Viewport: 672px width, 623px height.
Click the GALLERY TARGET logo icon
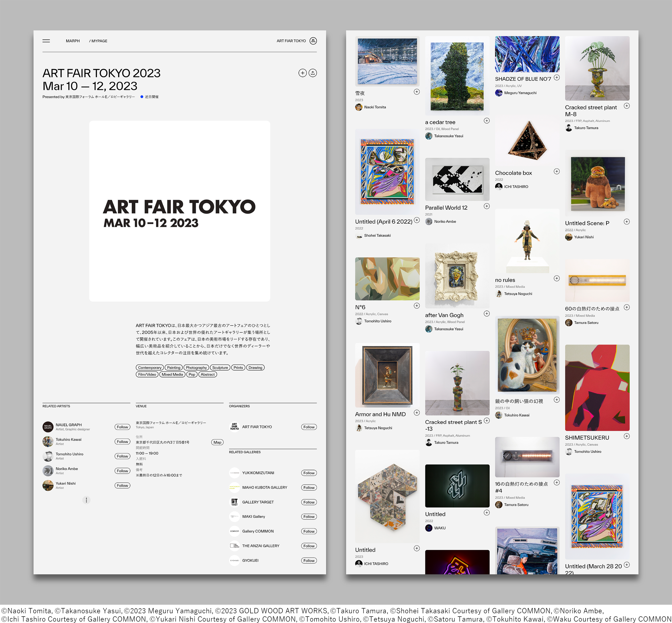click(x=235, y=502)
